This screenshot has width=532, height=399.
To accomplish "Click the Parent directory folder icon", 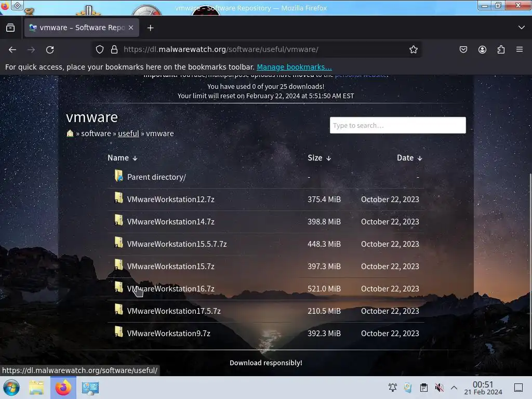I will 119,176.
